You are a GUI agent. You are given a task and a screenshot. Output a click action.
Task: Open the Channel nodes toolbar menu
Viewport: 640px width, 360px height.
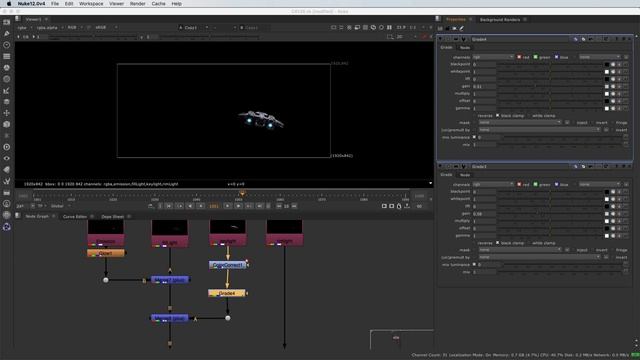pyautogui.click(x=7, y=56)
